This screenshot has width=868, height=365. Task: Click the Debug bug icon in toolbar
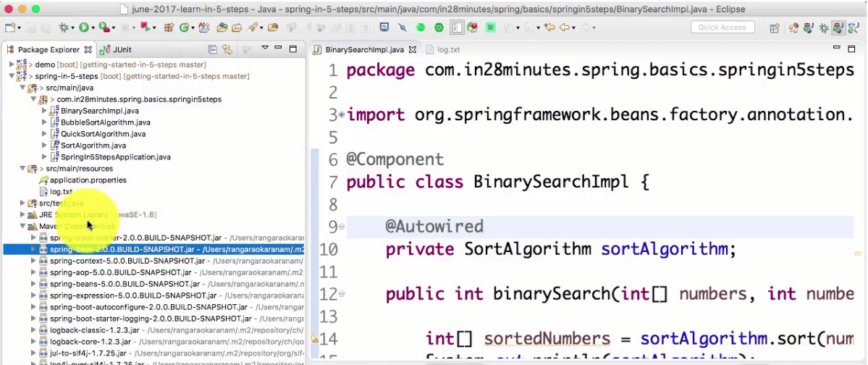coord(64,27)
